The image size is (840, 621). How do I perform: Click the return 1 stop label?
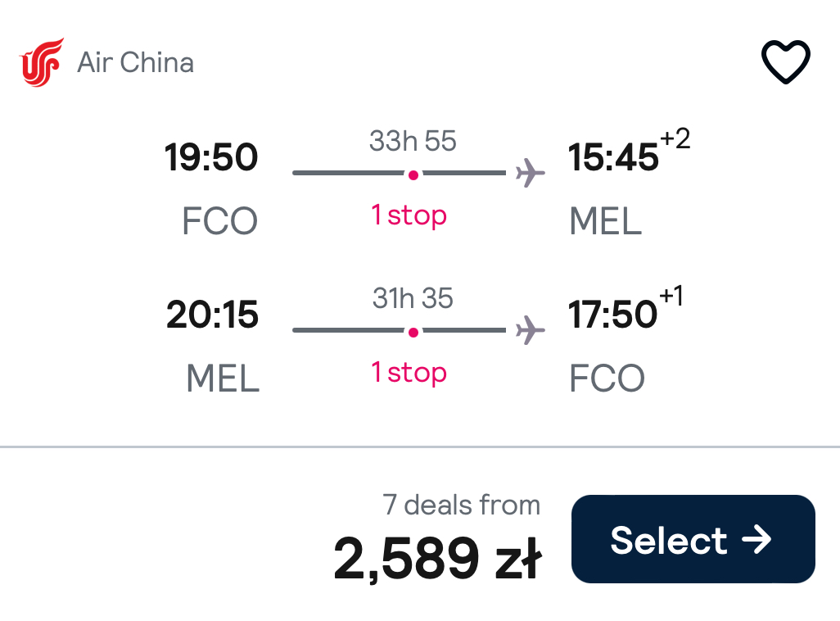[409, 373]
